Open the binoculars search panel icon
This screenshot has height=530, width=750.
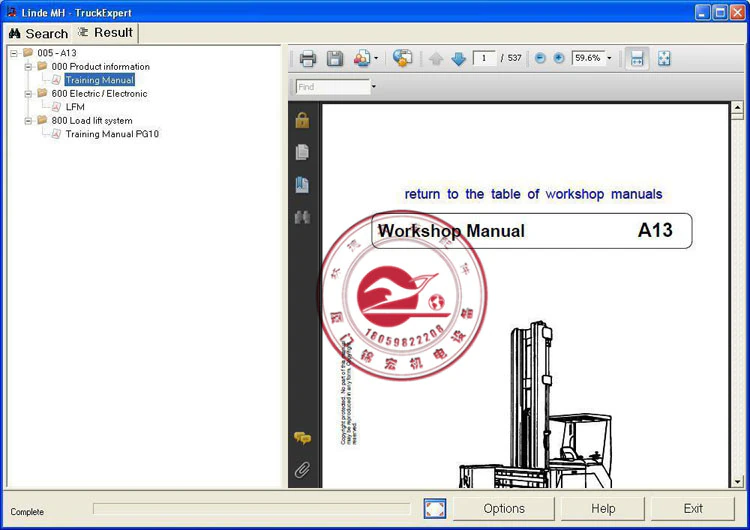pos(302,218)
